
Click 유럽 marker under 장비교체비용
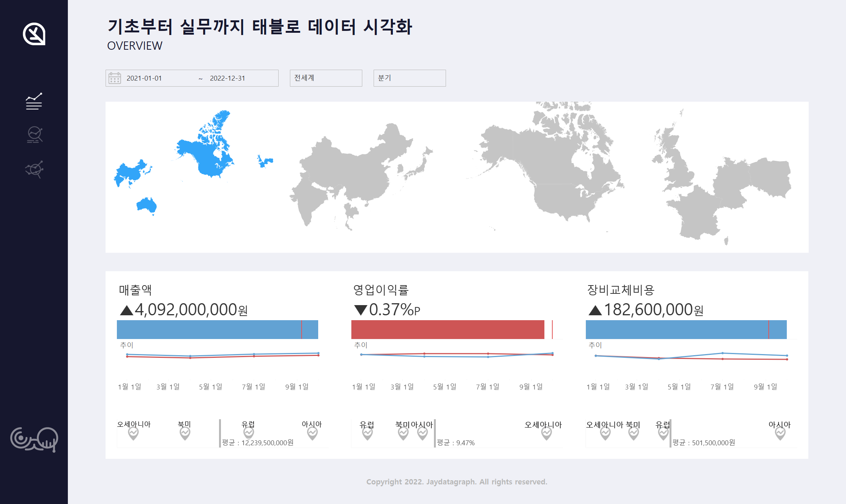pyautogui.click(x=663, y=434)
